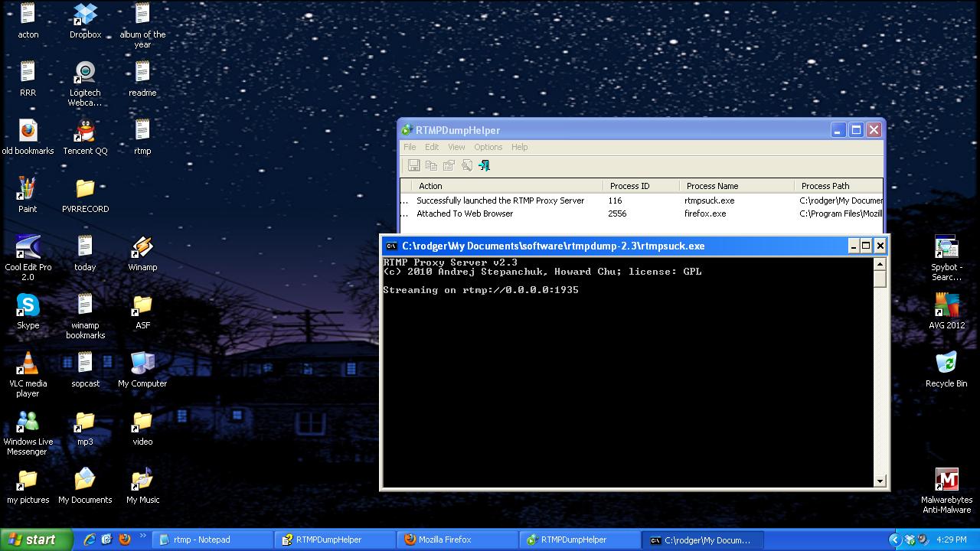Select the 'Successfully launched the RTMP Proxy Server' row

642,201
